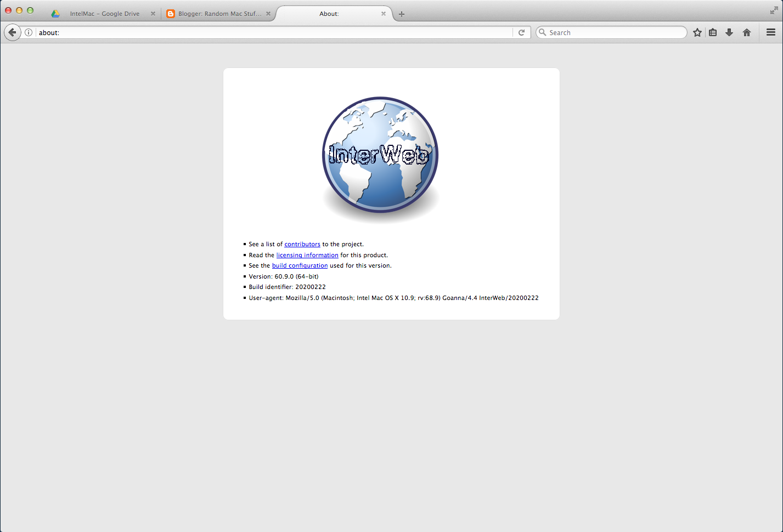Click the search magnifier icon
This screenshot has height=532, width=783.
[543, 32]
